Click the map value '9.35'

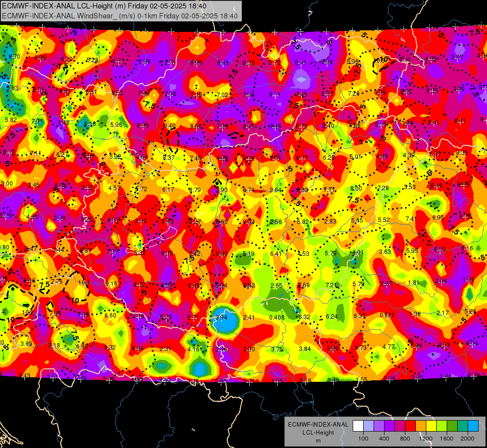462,153
